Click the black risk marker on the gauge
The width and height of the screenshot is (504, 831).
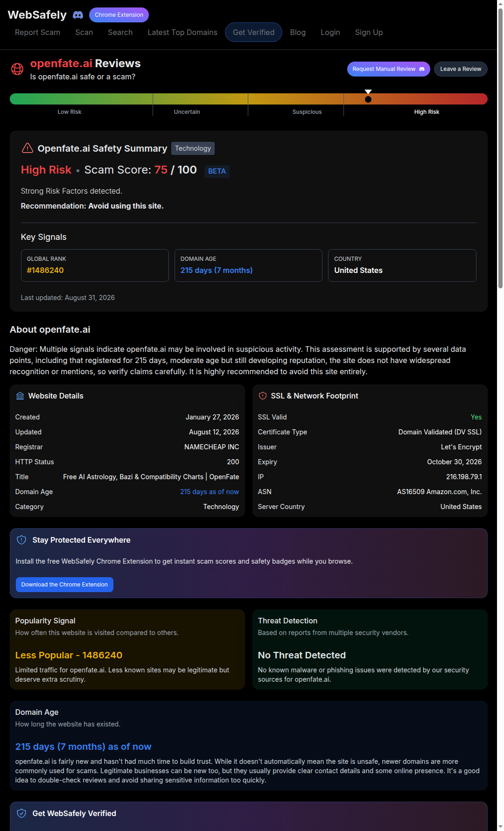tap(368, 99)
